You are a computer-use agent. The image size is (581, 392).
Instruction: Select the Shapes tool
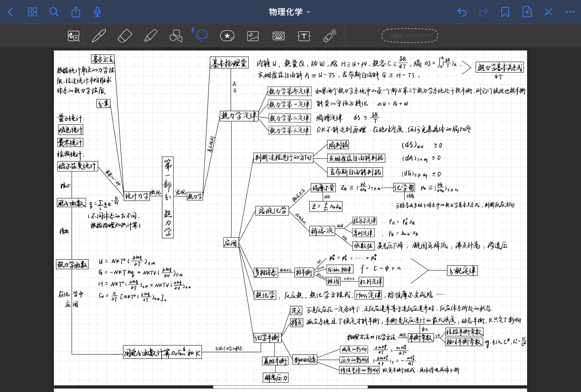pyautogui.click(x=176, y=36)
